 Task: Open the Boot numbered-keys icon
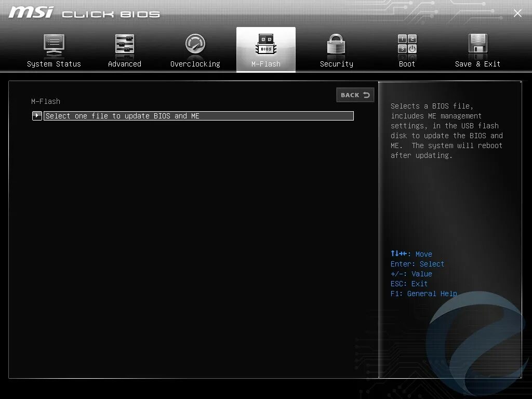coord(407,44)
